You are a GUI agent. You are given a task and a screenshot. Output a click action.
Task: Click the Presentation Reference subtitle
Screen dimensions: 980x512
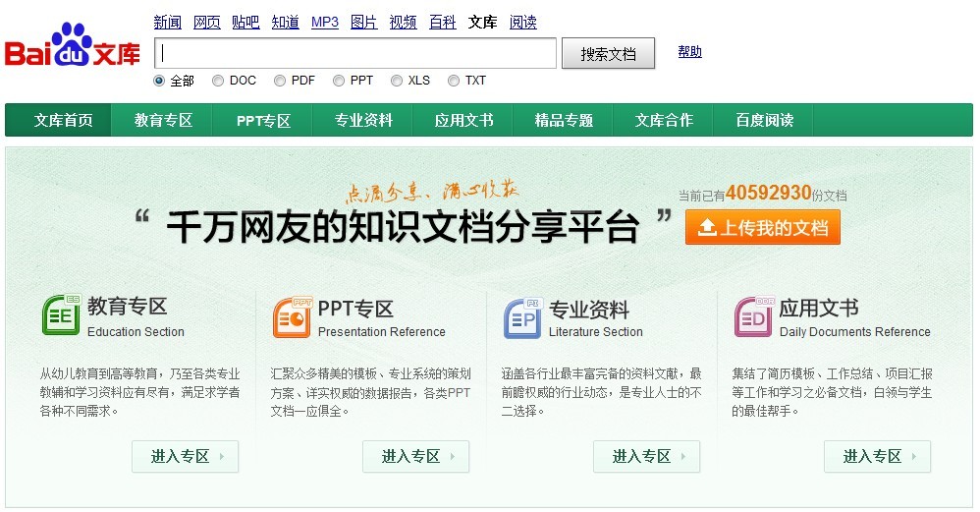click(381, 332)
